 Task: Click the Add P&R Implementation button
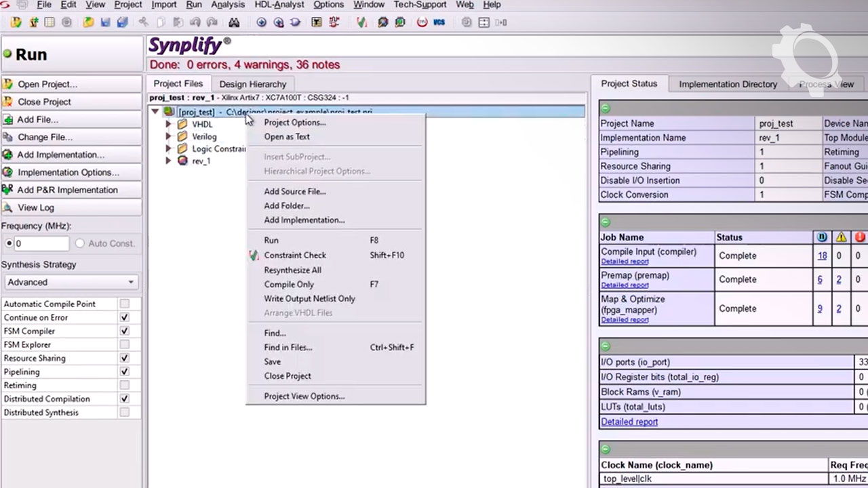tap(68, 190)
